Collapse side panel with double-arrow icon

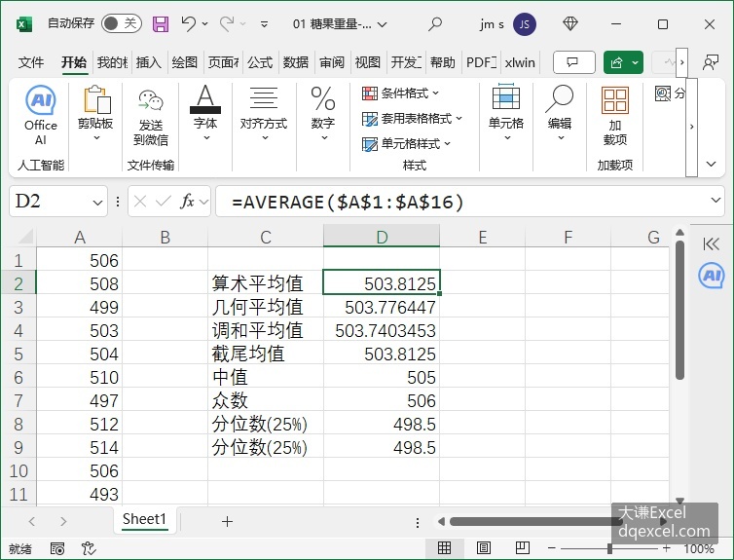click(x=711, y=243)
